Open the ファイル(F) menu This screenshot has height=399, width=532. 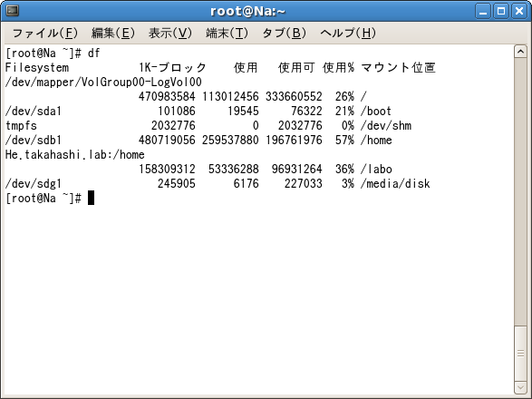(x=45, y=33)
